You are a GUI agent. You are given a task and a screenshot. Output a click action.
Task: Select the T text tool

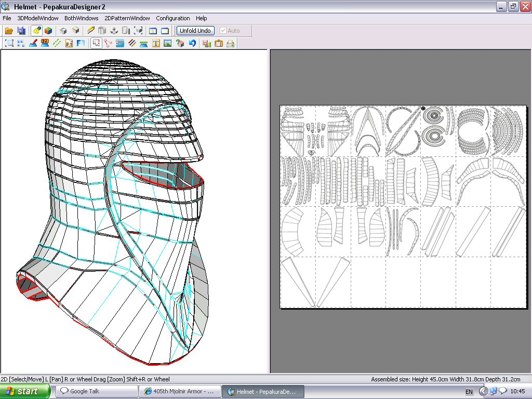pos(156,43)
